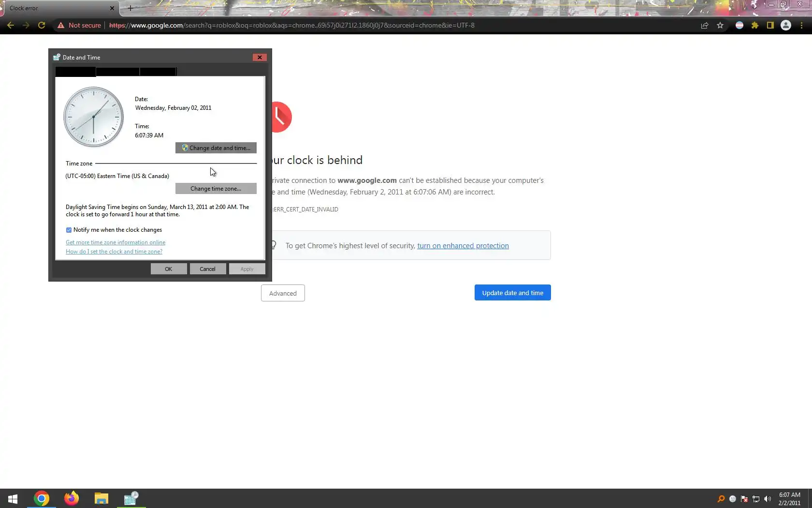
Task: Click Date and Time title bar icon
Action: coord(57,57)
